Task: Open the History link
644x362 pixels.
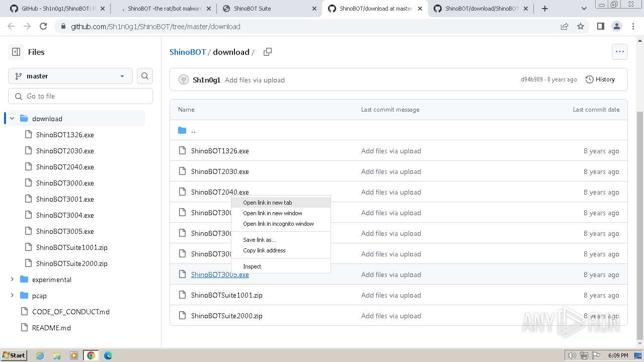Action: [600, 79]
